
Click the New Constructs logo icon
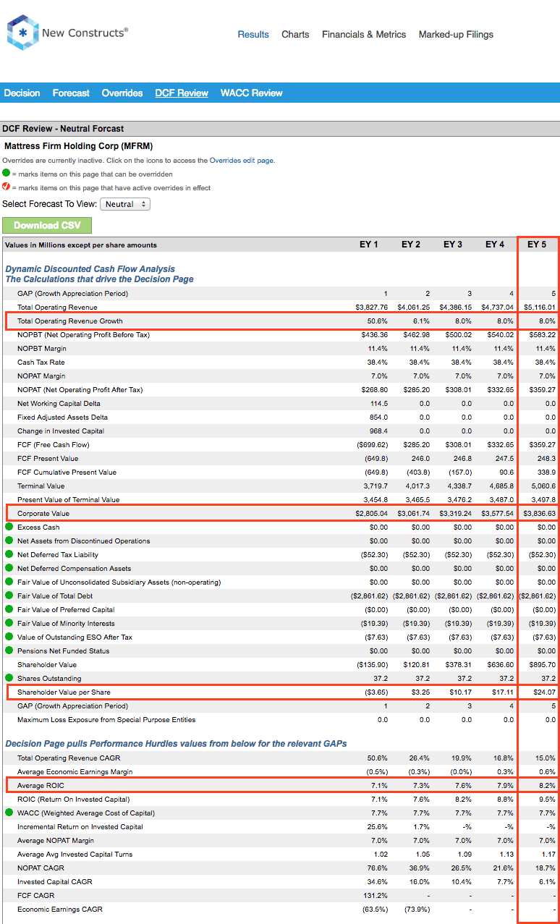point(22,33)
